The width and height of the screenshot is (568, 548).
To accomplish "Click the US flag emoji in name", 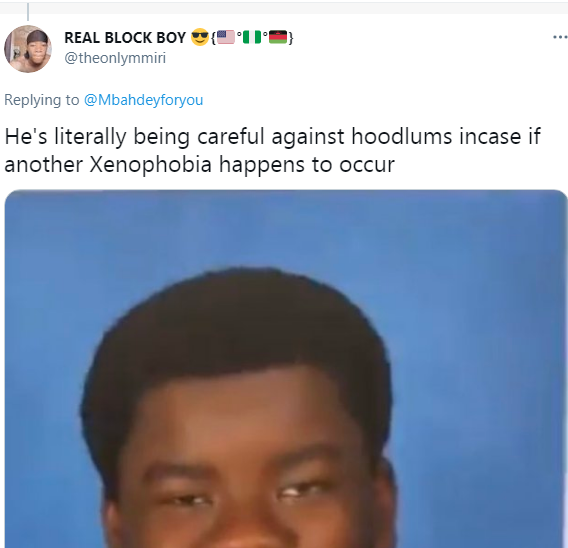I will pyautogui.click(x=226, y=37).
